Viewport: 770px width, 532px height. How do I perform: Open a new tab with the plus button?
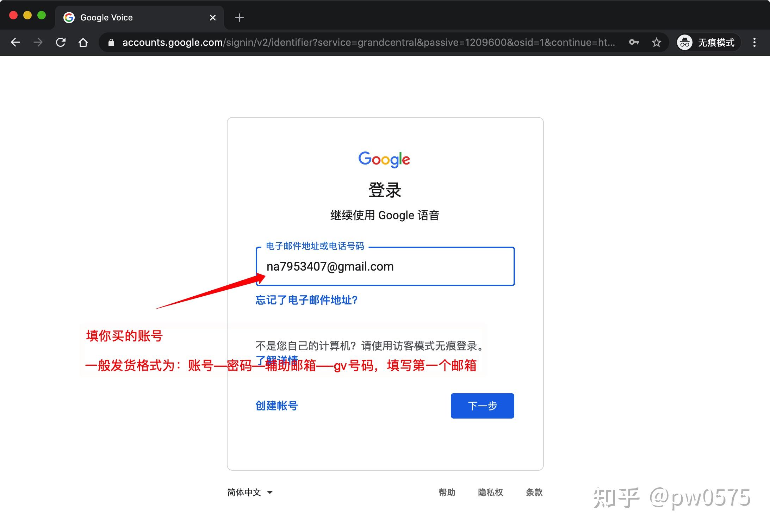[239, 17]
